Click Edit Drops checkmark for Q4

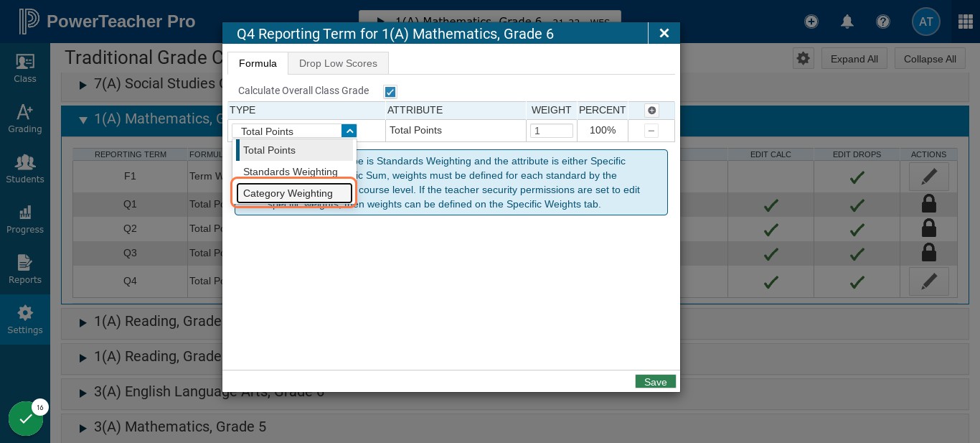click(x=857, y=282)
